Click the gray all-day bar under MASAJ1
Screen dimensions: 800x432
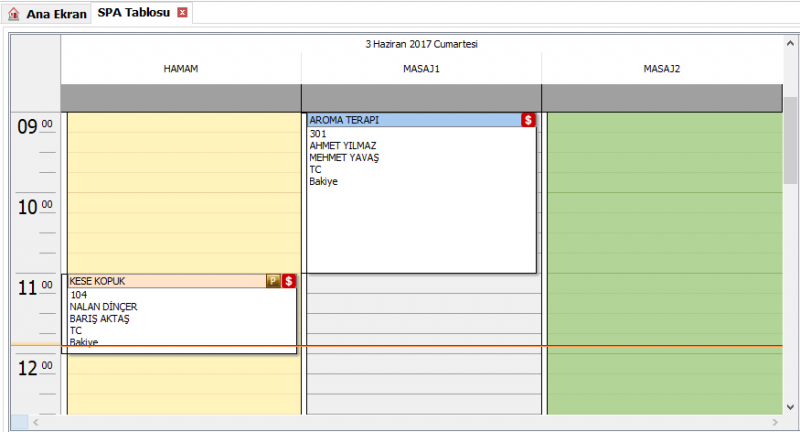pyautogui.click(x=421, y=98)
